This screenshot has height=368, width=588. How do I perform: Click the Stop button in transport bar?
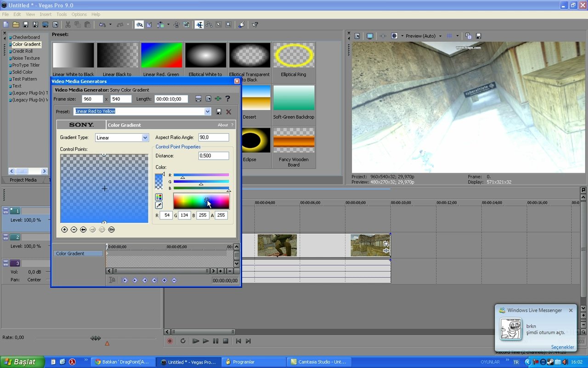[x=226, y=341]
